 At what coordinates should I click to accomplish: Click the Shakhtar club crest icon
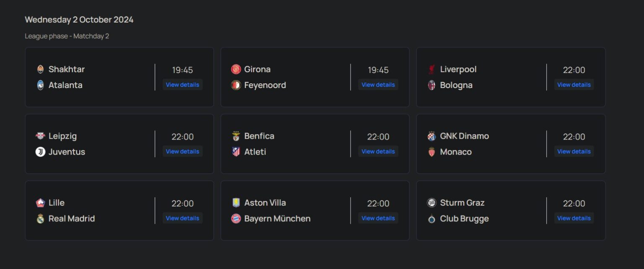[40, 69]
